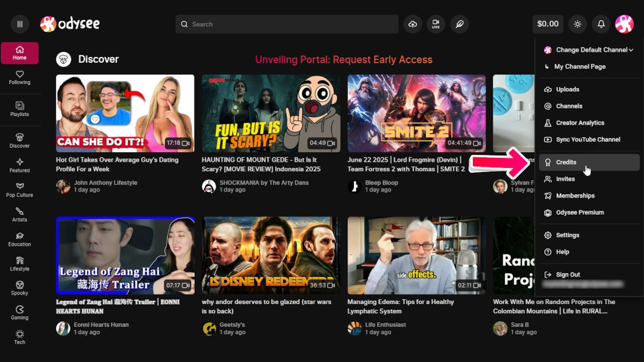Click Sign Out in menu
The width and height of the screenshot is (644, 362).
pos(589,275)
